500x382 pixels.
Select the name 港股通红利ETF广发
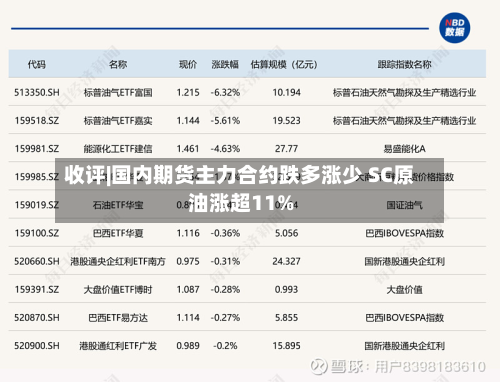point(118,346)
